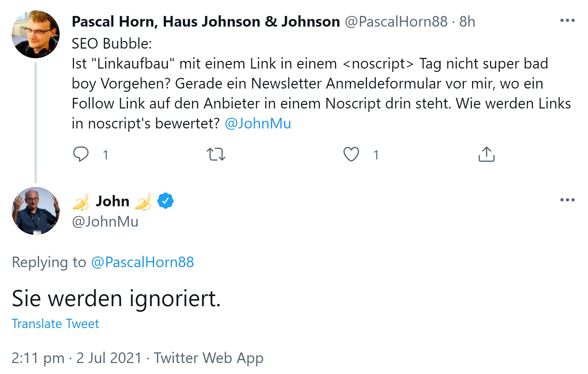This screenshot has width=588, height=374.
Task: Open more options on John's tweet
Action: click(x=568, y=200)
